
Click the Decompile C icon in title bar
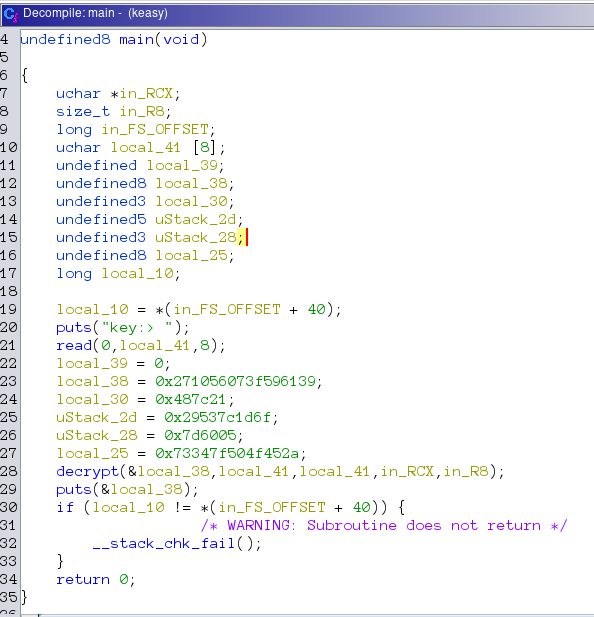point(11,15)
